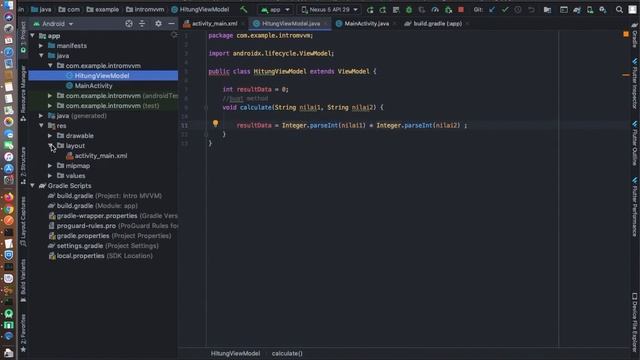Show Git history clock icon
This screenshot has height=360, width=640.
point(518,9)
